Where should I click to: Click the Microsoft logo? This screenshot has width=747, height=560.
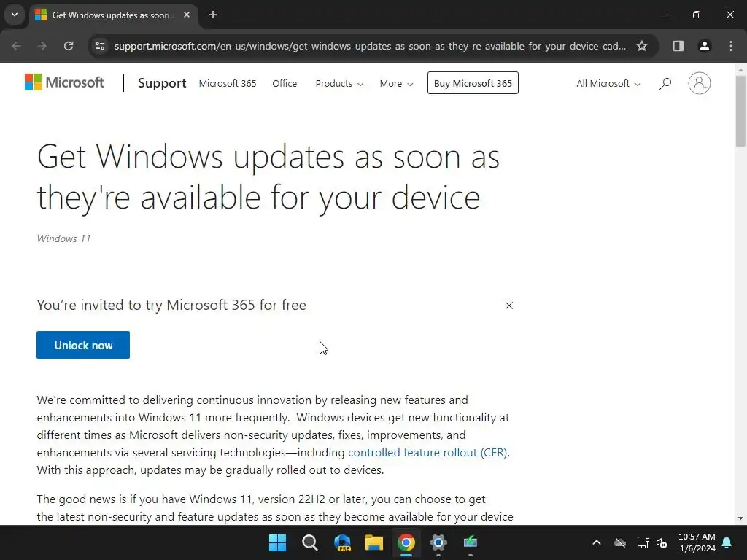64,82
